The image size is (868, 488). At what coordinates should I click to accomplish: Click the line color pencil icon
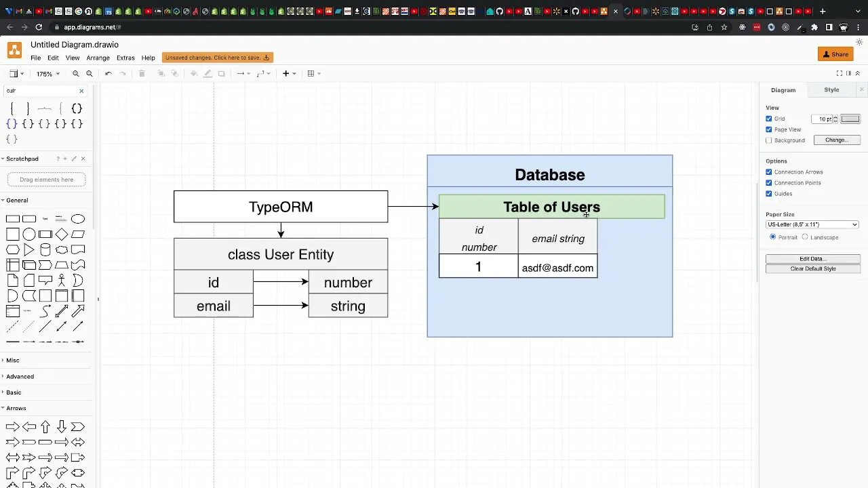(x=208, y=73)
